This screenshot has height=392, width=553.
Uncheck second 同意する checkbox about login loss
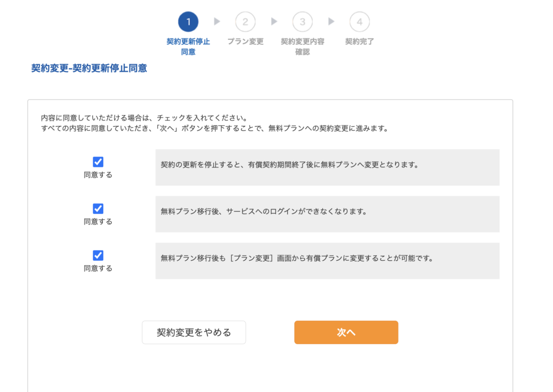98,209
